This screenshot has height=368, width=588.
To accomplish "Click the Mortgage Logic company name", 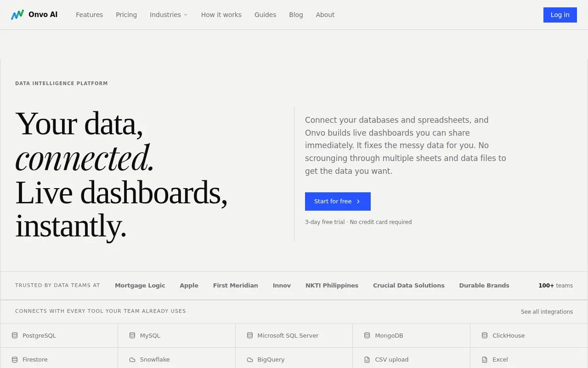I will 140,285.
